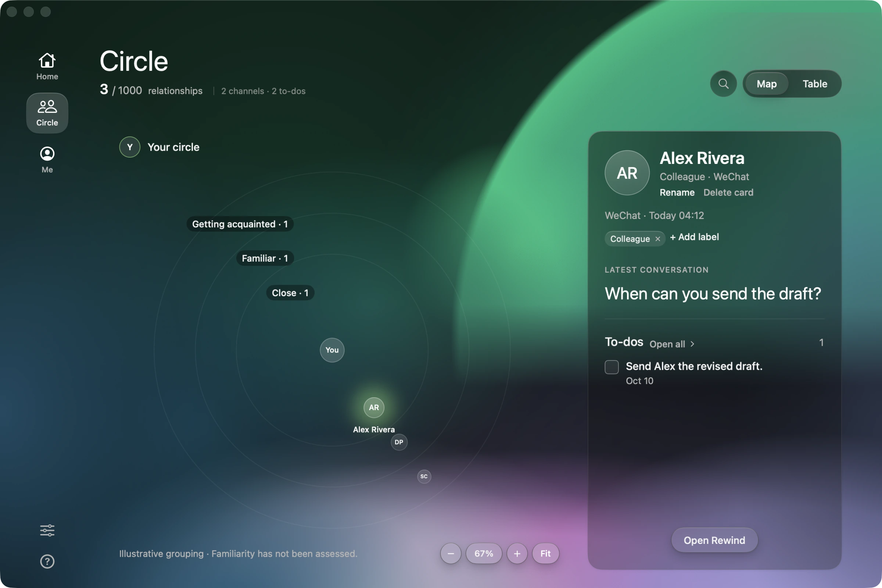882x588 pixels.
Task: Click the Alex Rivera label under AR node
Action: 374,430
